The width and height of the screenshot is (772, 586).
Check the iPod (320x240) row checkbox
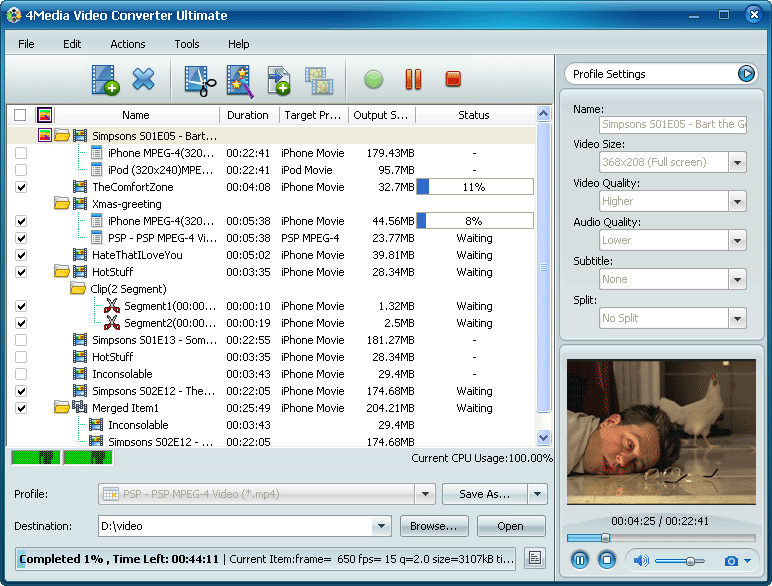(21, 170)
